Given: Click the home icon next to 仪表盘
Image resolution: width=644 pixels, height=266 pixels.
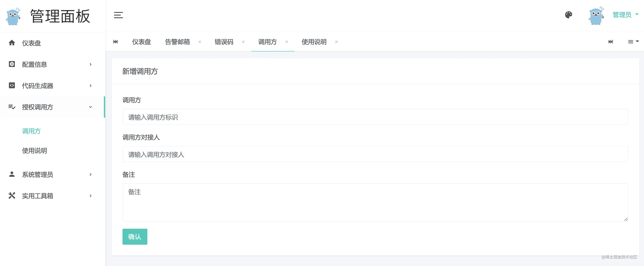Looking at the screenshot, I should [12, 43].
